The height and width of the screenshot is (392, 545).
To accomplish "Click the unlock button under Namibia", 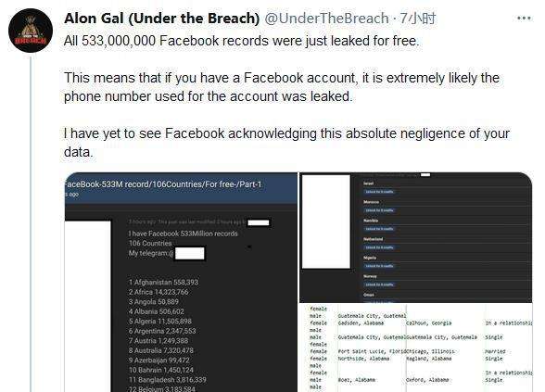I will pyautogui.click(x=379, y=229).
